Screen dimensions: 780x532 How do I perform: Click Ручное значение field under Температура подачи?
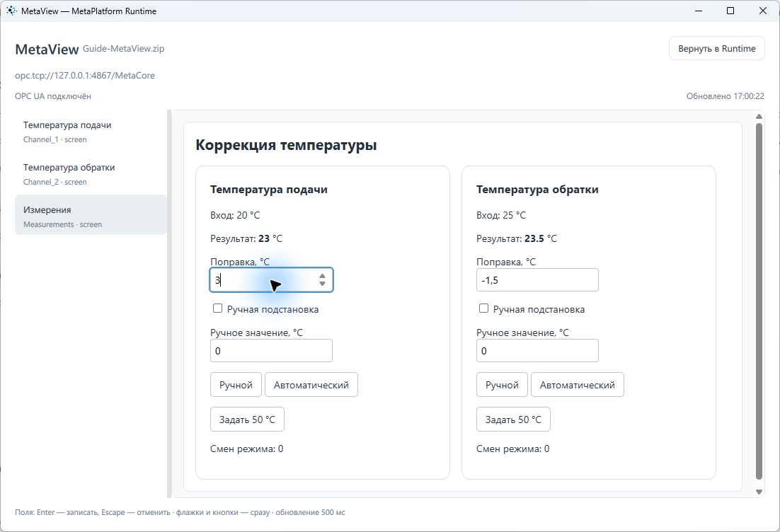[x=271, y=350]
